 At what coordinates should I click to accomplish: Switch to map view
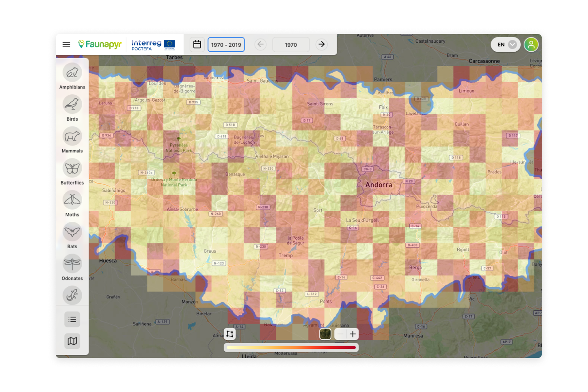(72, 341)
